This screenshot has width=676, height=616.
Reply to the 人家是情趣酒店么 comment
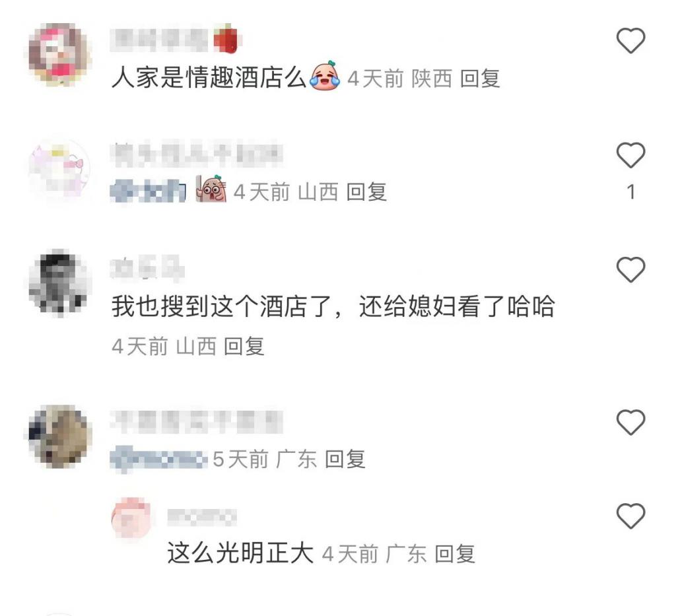(x=480, y=79)
